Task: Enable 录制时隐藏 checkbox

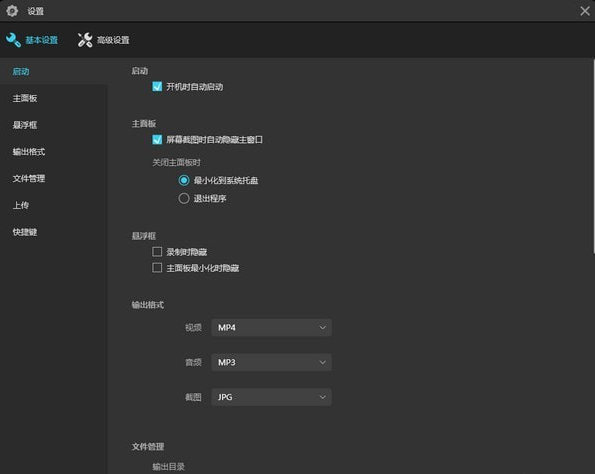Action: 157,252
